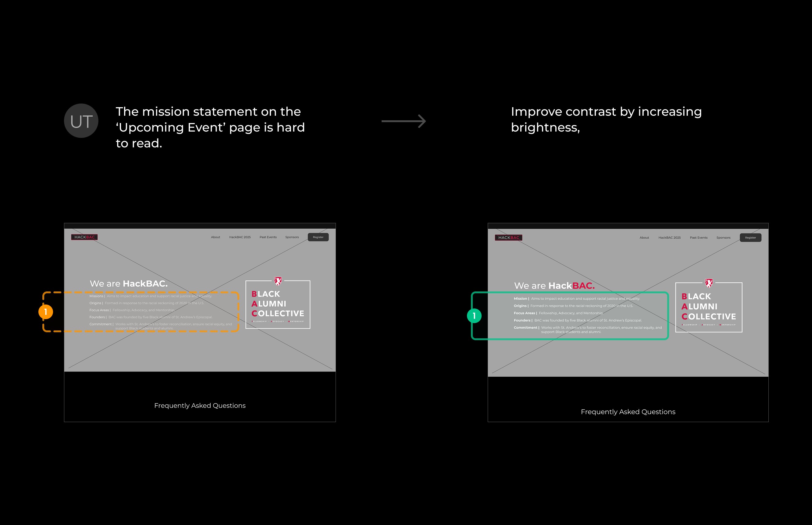Image resolution: width=812 pixels, height=525 pixels.
Task: Click the shield crest in right mockup
Action: [709, 283]
